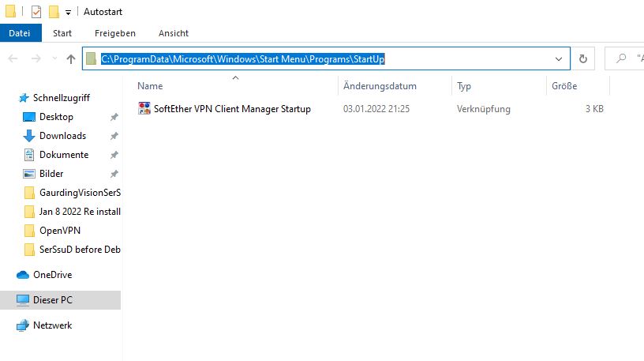Click the Properties checkmark quick-access icon
Screen dimensions: 644x361
[x=36, y=12]
